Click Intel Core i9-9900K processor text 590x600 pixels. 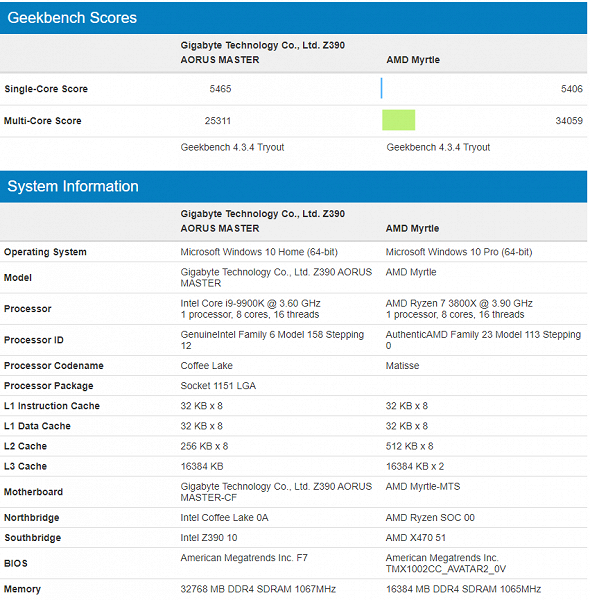(x=250, y=303)
